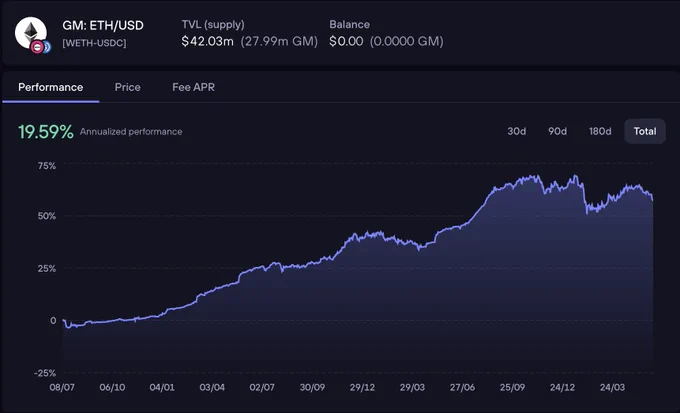
Task: Click the 0 y-axis baseline label
Action: [53, 321]
